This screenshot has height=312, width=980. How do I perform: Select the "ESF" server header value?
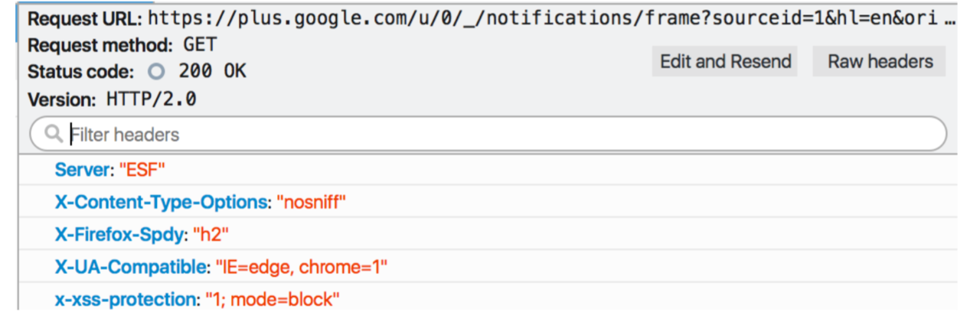point(142,169)
